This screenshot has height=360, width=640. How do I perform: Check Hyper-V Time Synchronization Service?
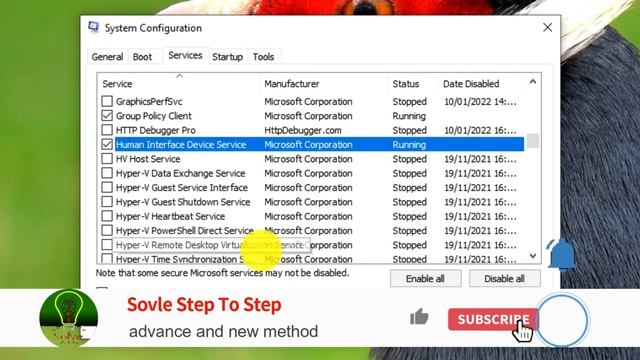107,258
